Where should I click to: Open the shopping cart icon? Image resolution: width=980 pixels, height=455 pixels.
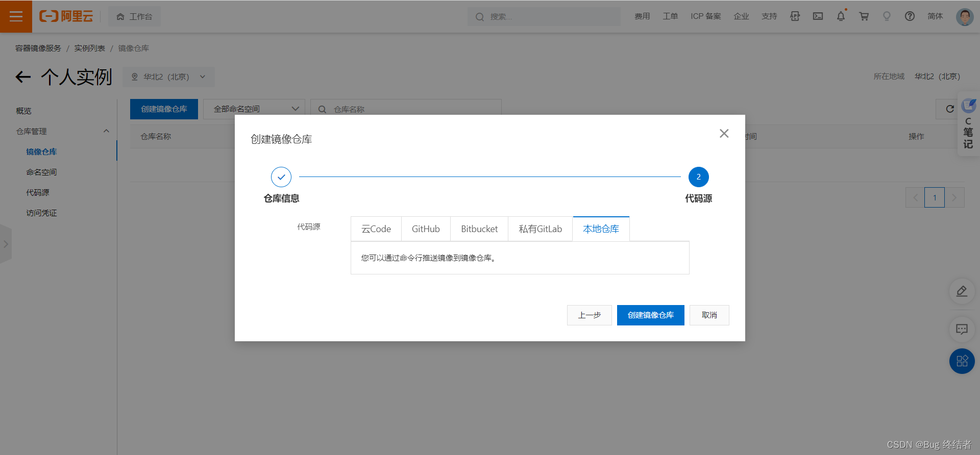tap(864, 16)
